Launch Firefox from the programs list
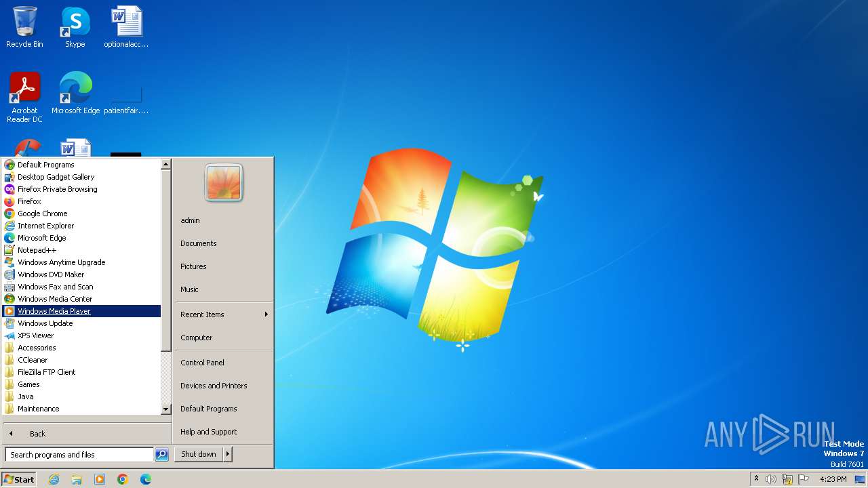 (81, 201)
